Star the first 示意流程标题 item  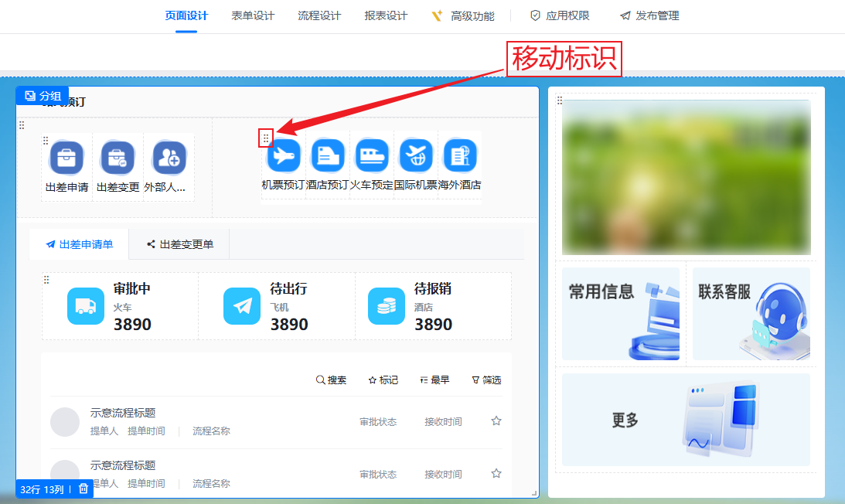496,421
